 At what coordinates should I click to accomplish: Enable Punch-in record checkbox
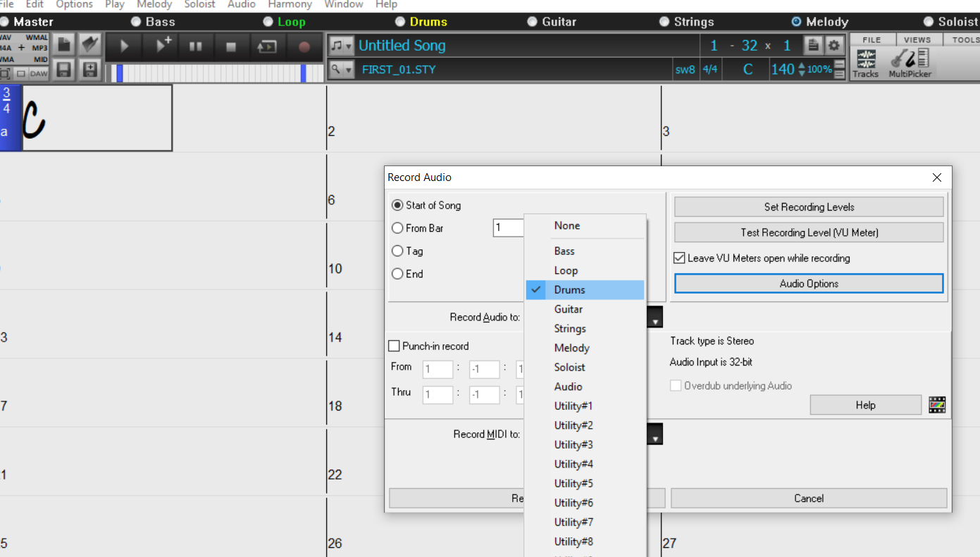pyautogui.click(x=394, y=346)
